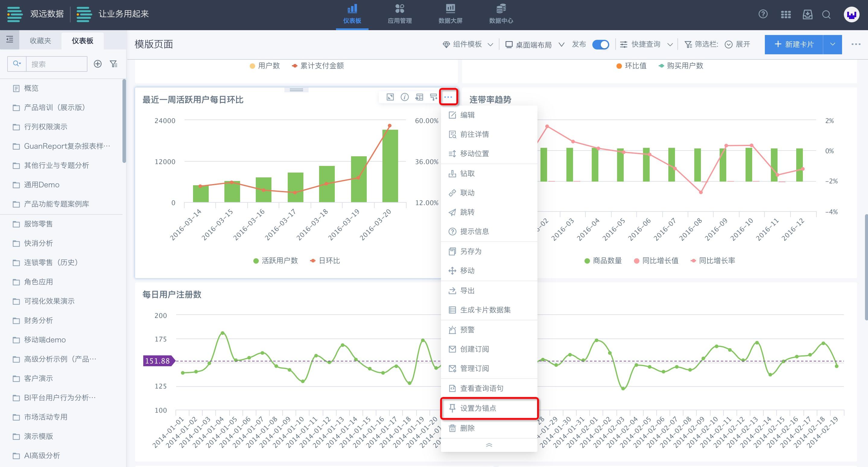This screenshot has height=467, width=868.
Task: Expand the 筛选栏 with 展开
Action: click(738, 44)
